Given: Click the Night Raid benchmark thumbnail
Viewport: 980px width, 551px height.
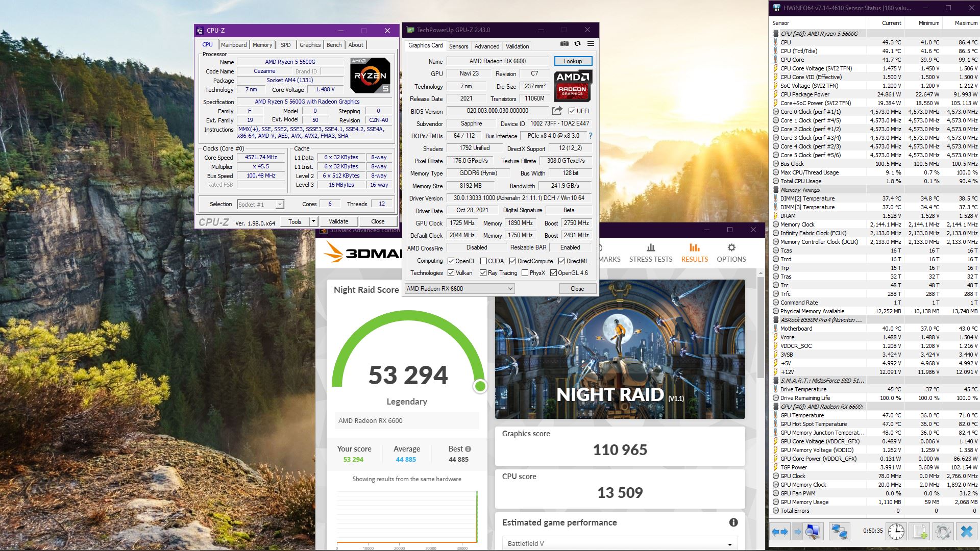Looking at the screenshot, I should point(620,349).
